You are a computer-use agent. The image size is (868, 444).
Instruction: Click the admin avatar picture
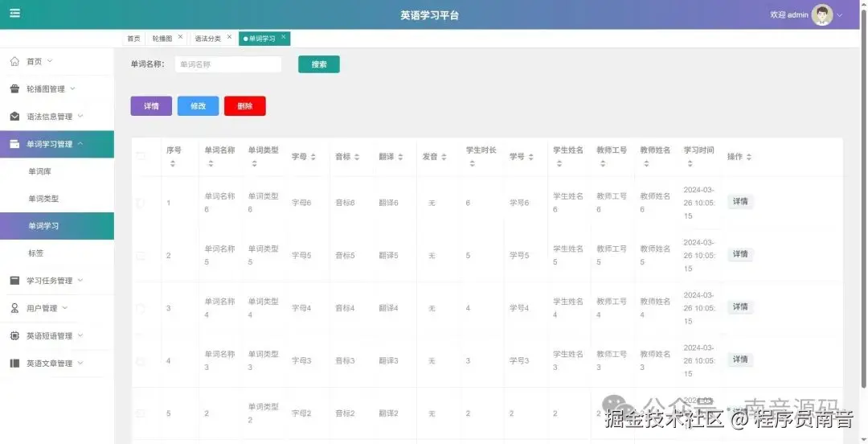coord(821,15)
